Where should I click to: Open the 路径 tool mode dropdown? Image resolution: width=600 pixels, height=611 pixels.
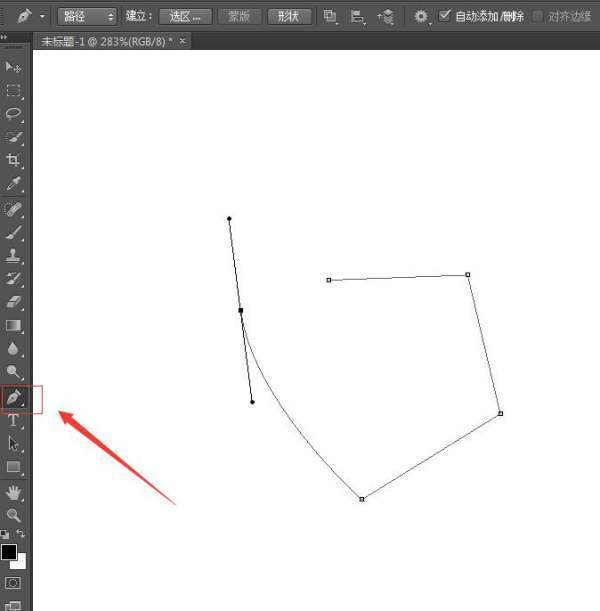[87, 16]
